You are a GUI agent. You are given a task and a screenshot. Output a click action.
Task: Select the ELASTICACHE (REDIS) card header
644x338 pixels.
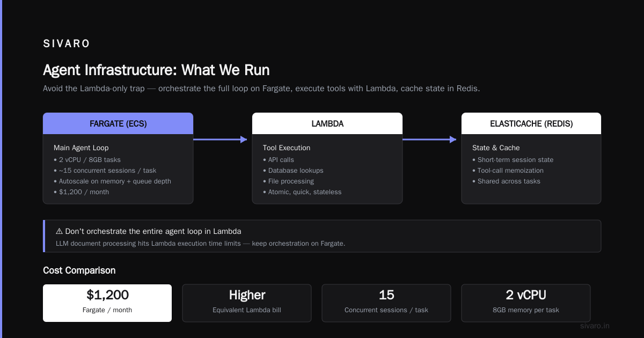(x=531, y=123)
